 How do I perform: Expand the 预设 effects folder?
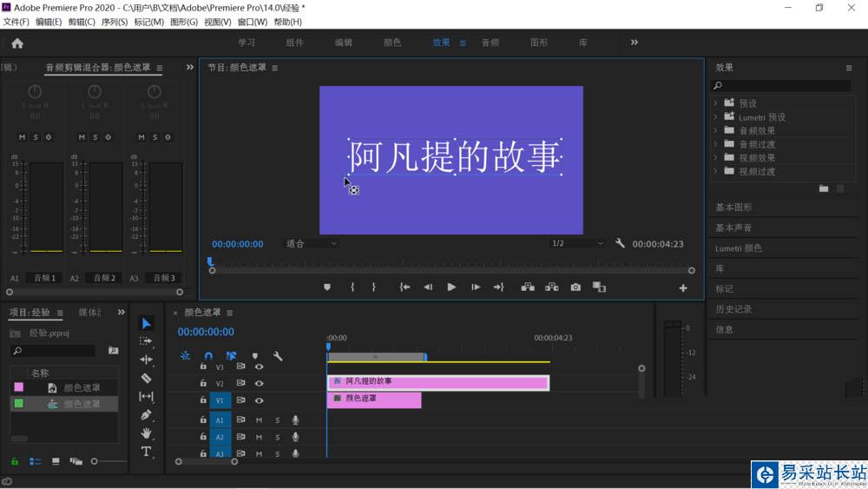[715, 103]
